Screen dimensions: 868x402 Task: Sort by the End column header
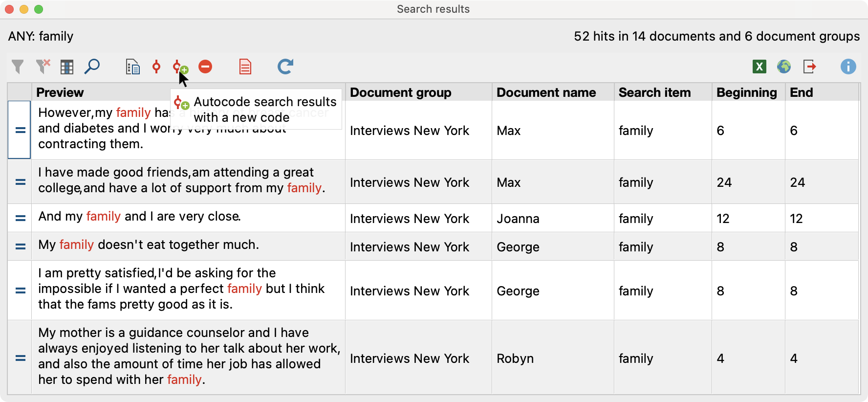(822, 92)
